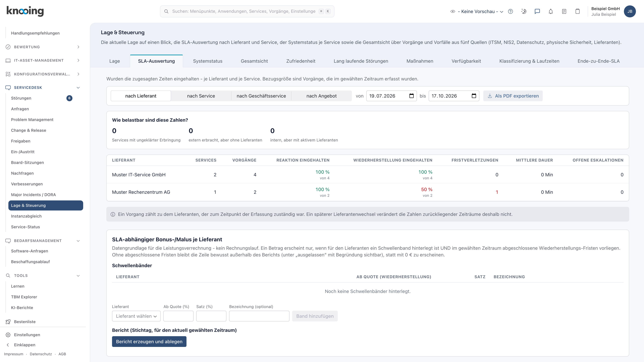Image resolution: width=644 pixels, height=362 pixels.
Task: Click the calendar icon in the 'bis' date field
Action: coord(474,96)
